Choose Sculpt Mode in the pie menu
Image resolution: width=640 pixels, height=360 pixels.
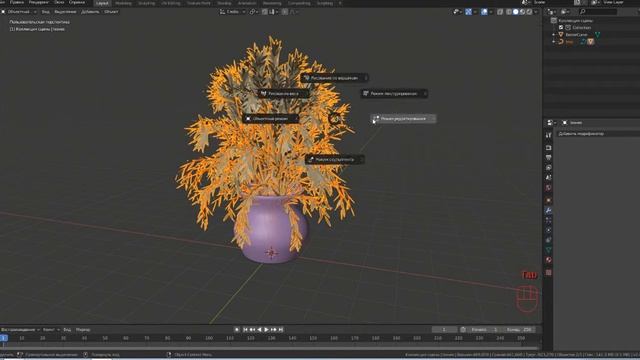point(335,160)
